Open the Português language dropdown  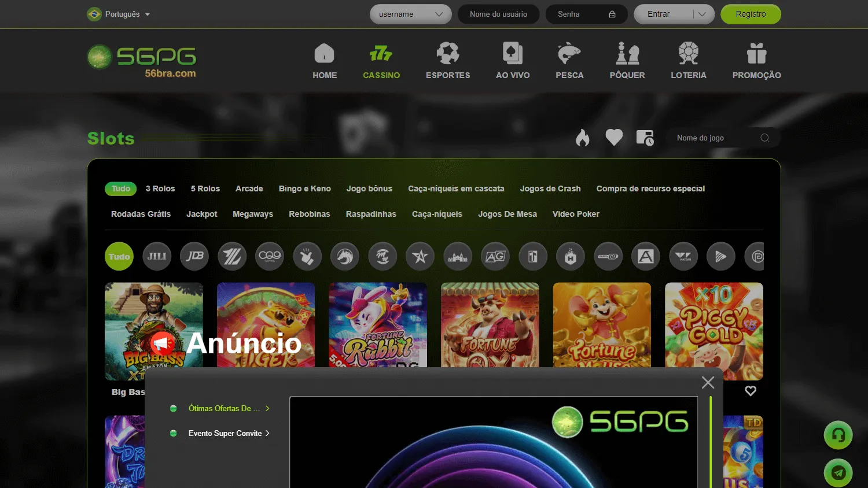click(119, 14)
